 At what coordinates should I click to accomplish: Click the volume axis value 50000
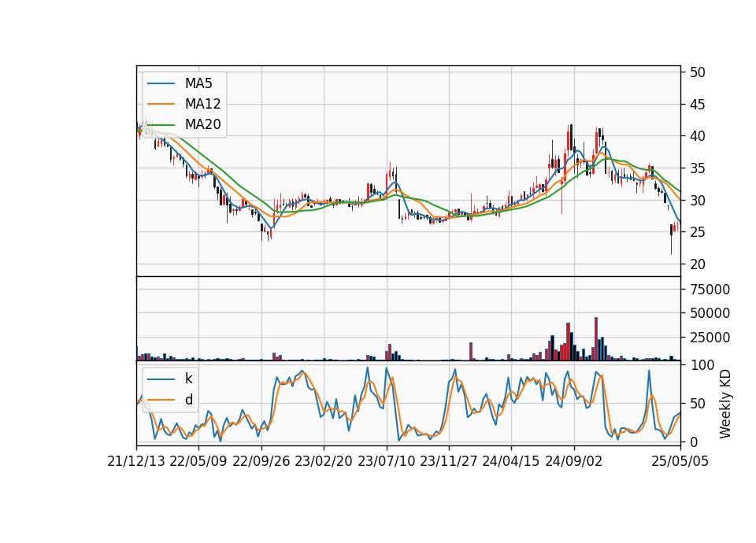pos(710,313)
